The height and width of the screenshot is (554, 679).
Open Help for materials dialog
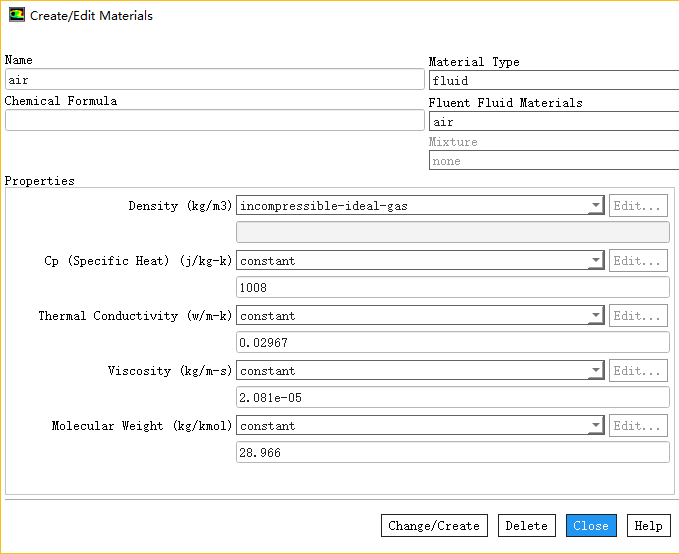tap(648, 526)
